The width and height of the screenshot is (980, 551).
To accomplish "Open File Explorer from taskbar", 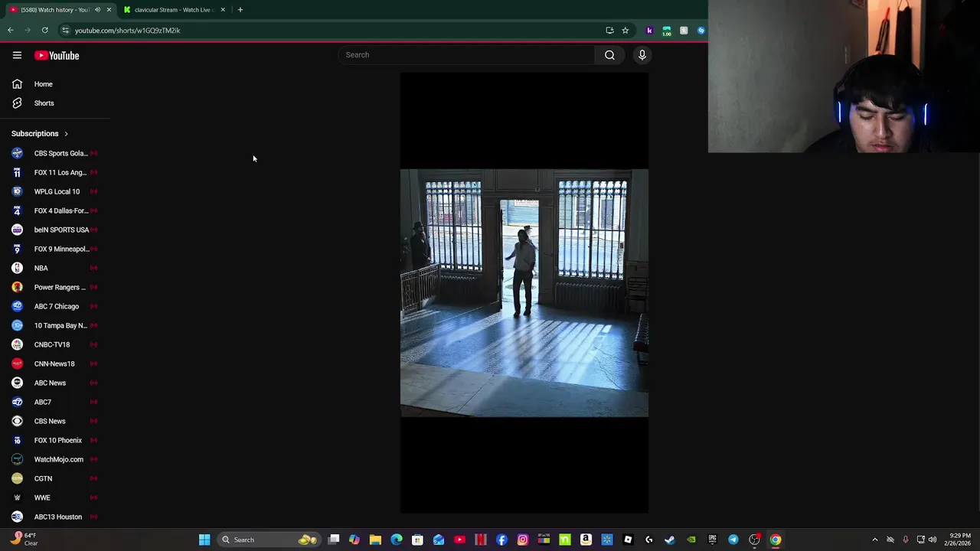I will [375, 540].
